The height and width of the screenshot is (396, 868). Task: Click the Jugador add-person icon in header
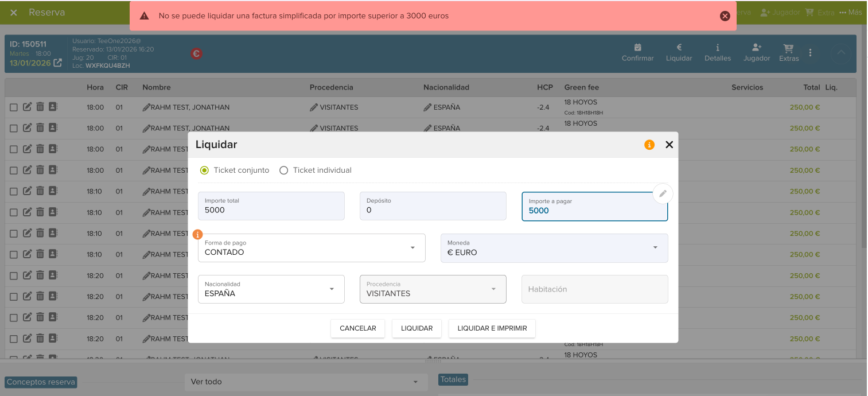756,48
